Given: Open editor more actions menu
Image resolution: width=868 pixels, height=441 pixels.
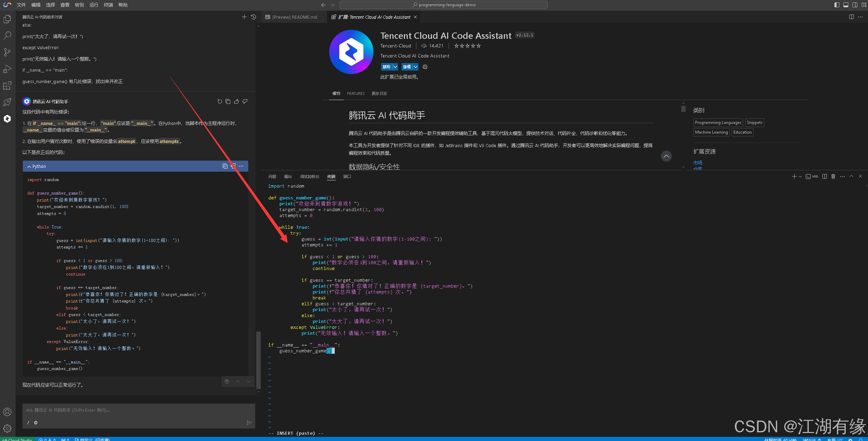Looking at the screenshot, I should pyautogui.click(x=860, y=17).
